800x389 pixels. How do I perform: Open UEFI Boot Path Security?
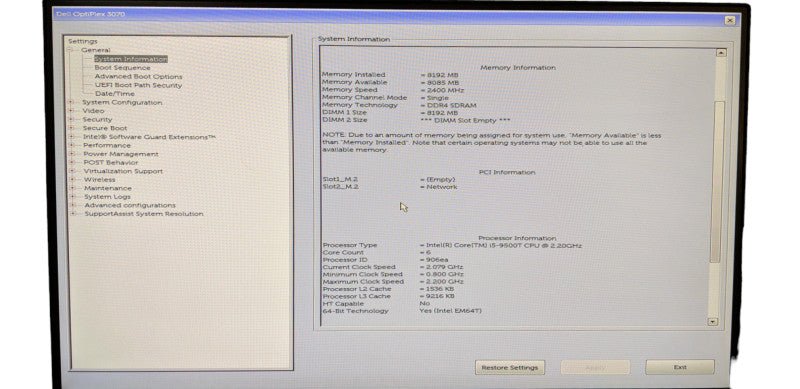(138, 85)
